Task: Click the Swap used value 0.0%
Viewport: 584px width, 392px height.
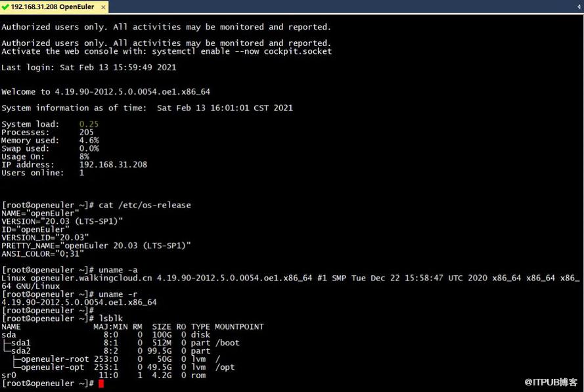Action: point(89,148)
